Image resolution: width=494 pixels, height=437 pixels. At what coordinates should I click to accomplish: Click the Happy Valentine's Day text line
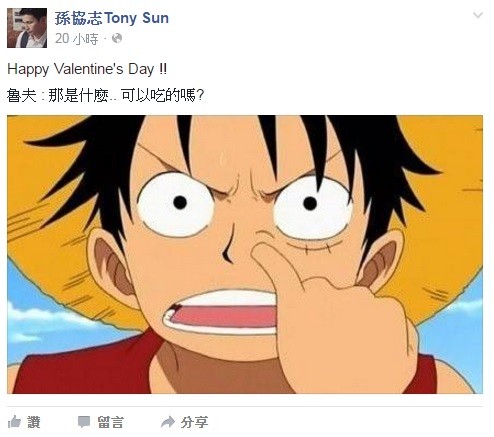click(x=87, y=69)
